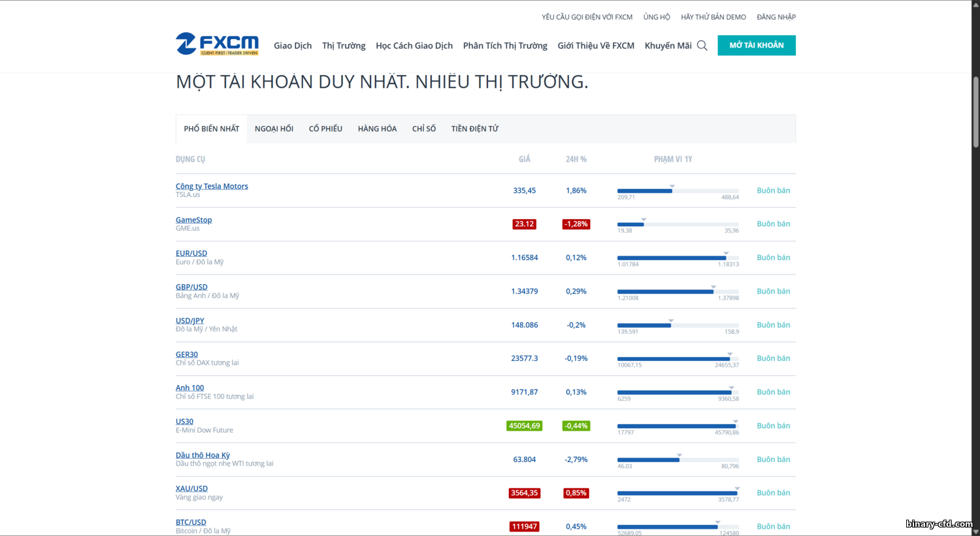
Task: Click GameStop change -1,28%
Action: point(576,224)
